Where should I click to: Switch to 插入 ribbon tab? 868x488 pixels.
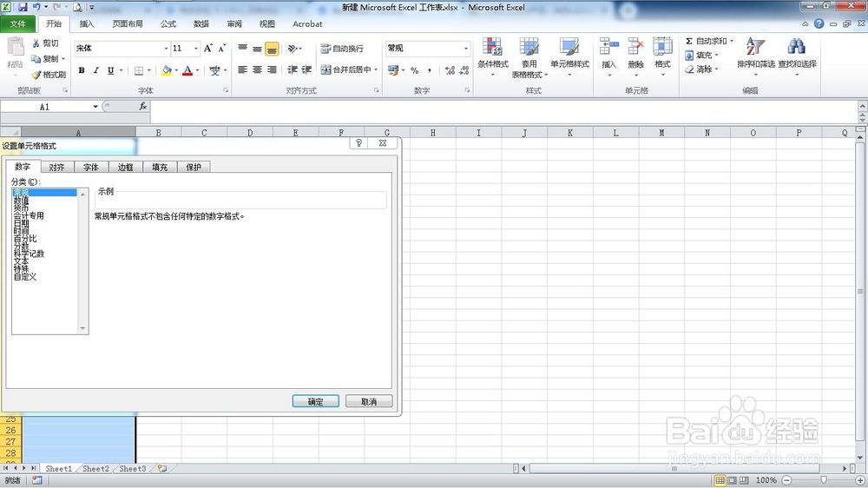tap(86, 23)
